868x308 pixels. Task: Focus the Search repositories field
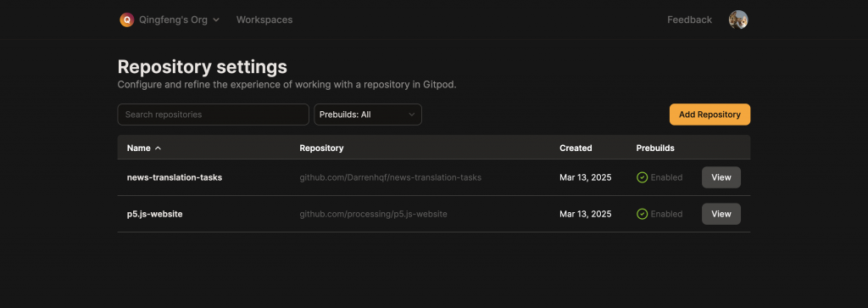click(x=213, y=115)
